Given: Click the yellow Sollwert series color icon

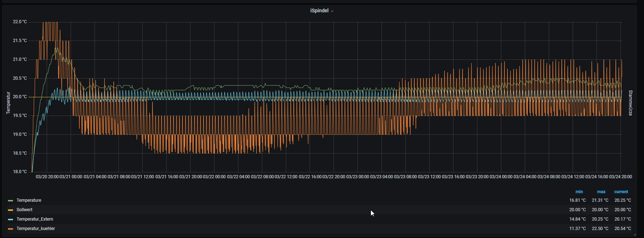Looking at the screenshot, I should click(x=11, y=210).
